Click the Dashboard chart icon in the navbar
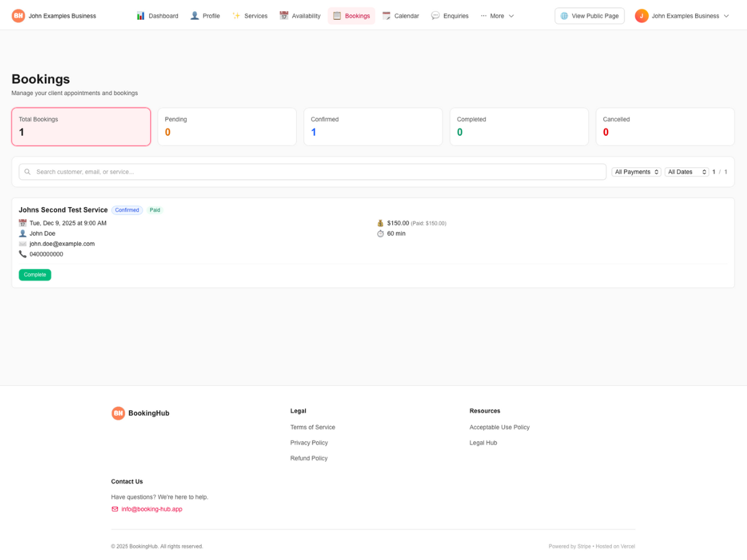Screen dimensions: 747x560 coord(139,15)
